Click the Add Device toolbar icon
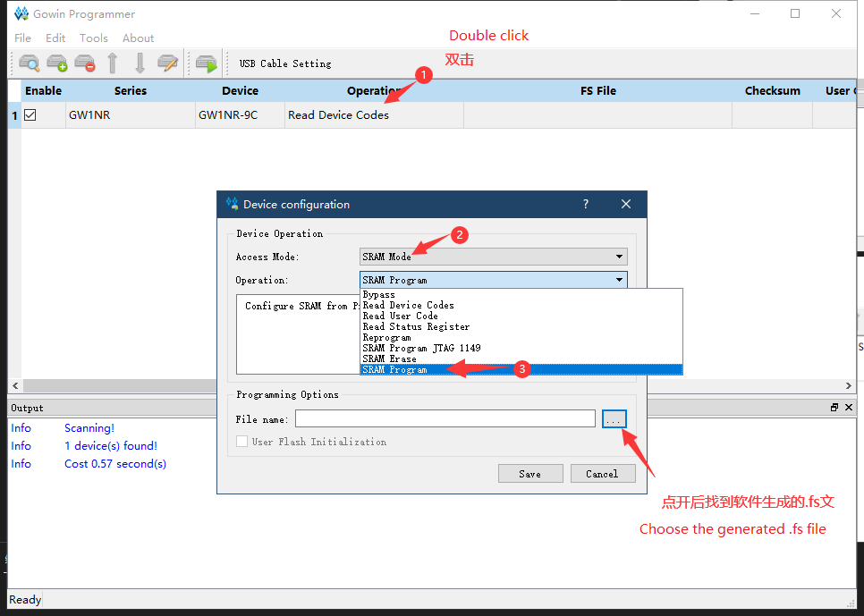Viewport: 864px width, 616px height. coord(56,63)
